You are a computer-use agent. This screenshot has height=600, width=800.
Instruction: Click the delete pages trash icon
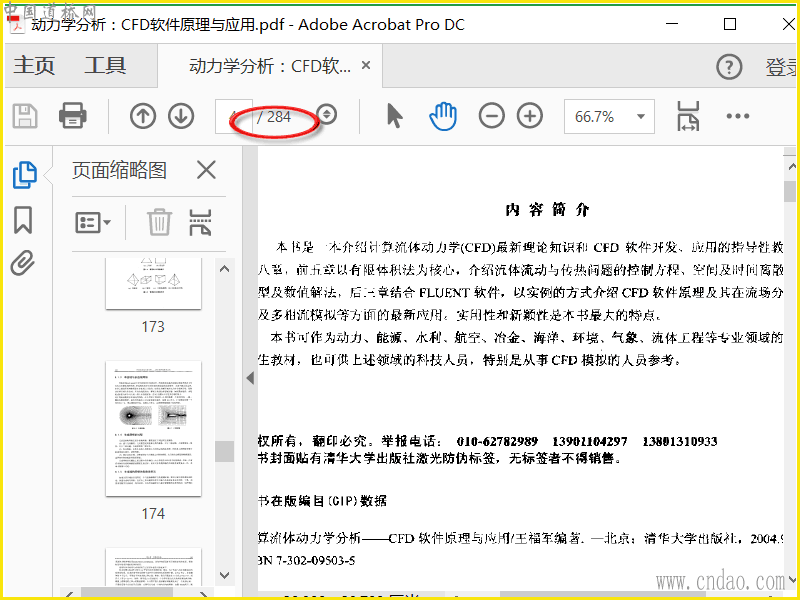click(159, 222)
